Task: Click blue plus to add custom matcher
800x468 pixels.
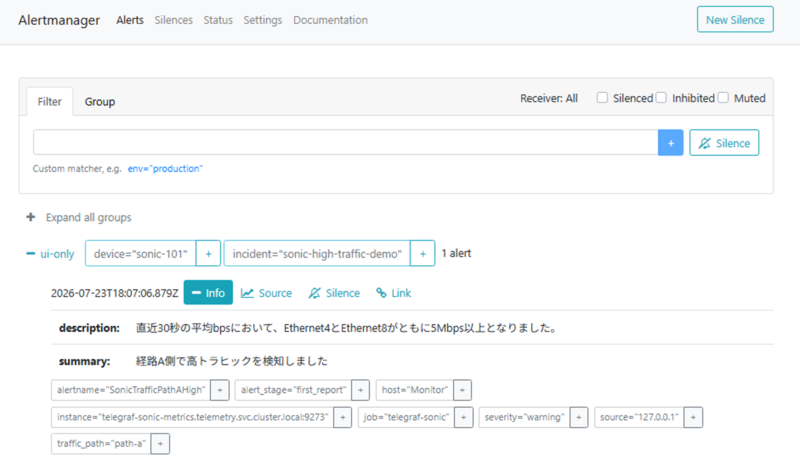Action: click(670, 143)
